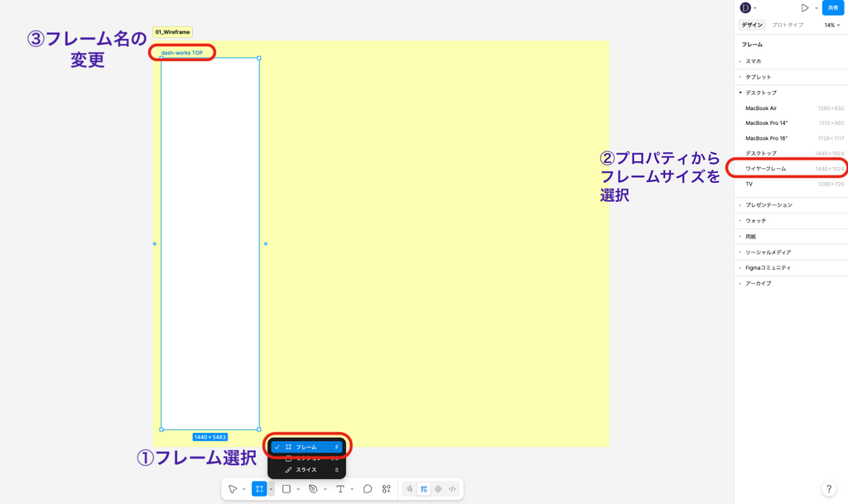Viewport: 848px width, 504px height.
Task: Click the user avatar D icon
Action: point(745,7)
